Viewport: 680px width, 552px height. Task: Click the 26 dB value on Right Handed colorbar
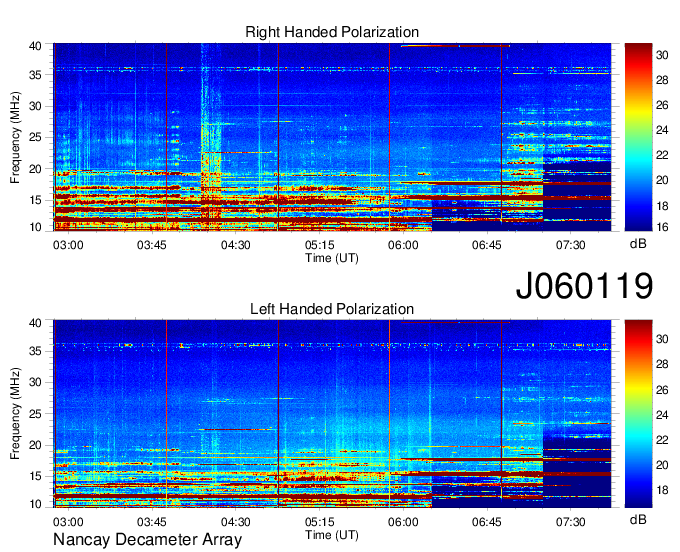[662, 105]
